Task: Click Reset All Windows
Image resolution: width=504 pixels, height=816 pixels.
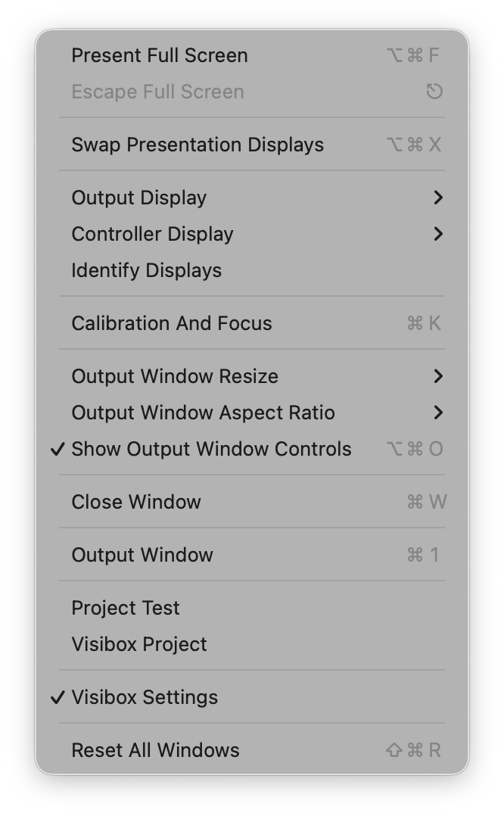Action: click(x=155, y=750)
